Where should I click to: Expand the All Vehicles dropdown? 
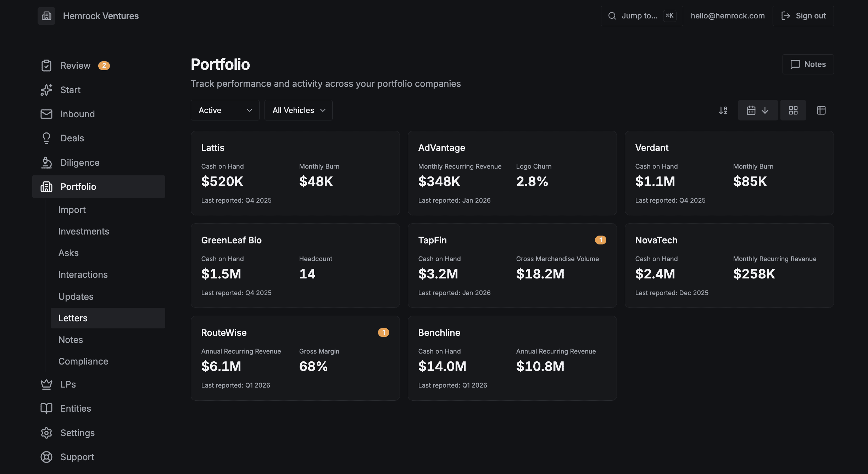coord(299,110)
